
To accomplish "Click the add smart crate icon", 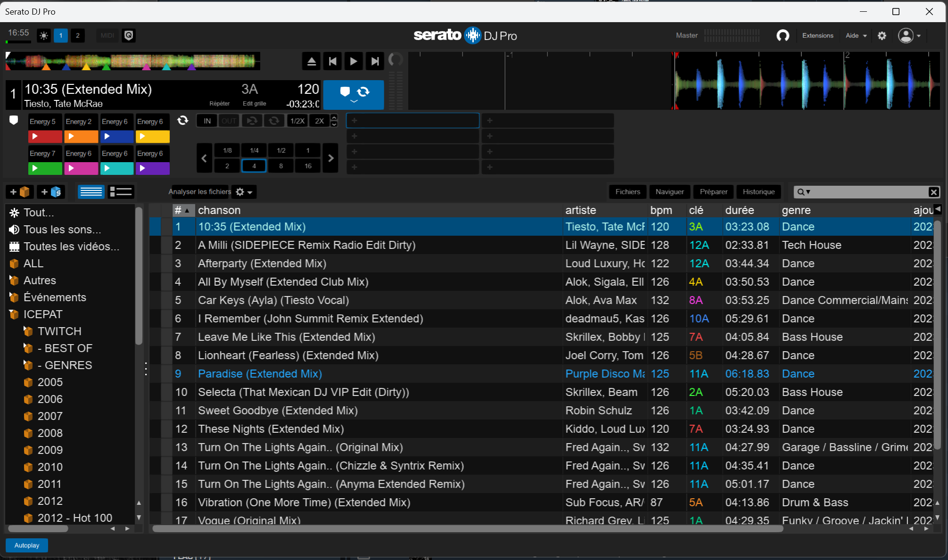I will [51, 192].
